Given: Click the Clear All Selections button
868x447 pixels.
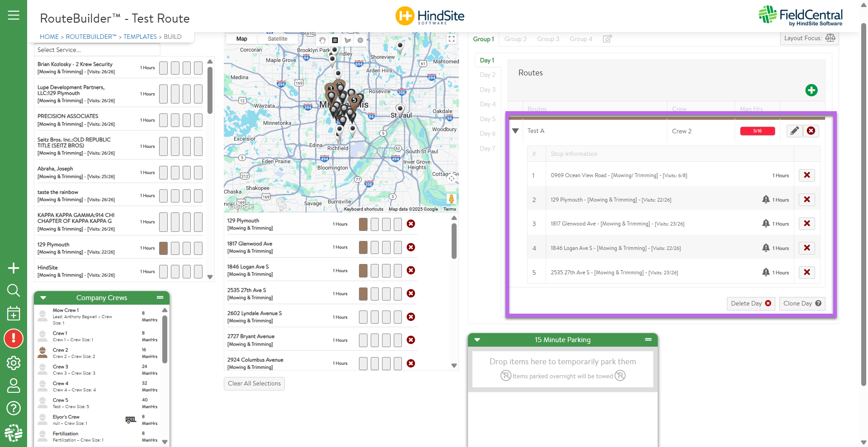Looking at the screenshot, I should [x=254, y=384].
